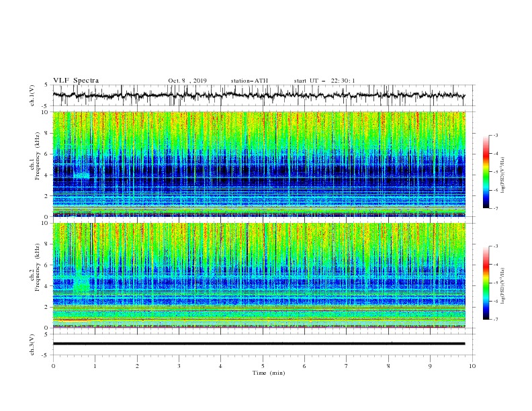Viewport: 532px width, 411px height.
Task: Click the 4 kHz emission patch in ch.1 spectrogram
Action: (81, 175)
